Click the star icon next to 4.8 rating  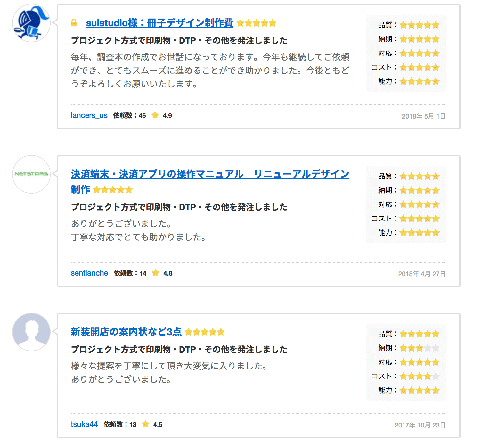(x=156, y=273)
